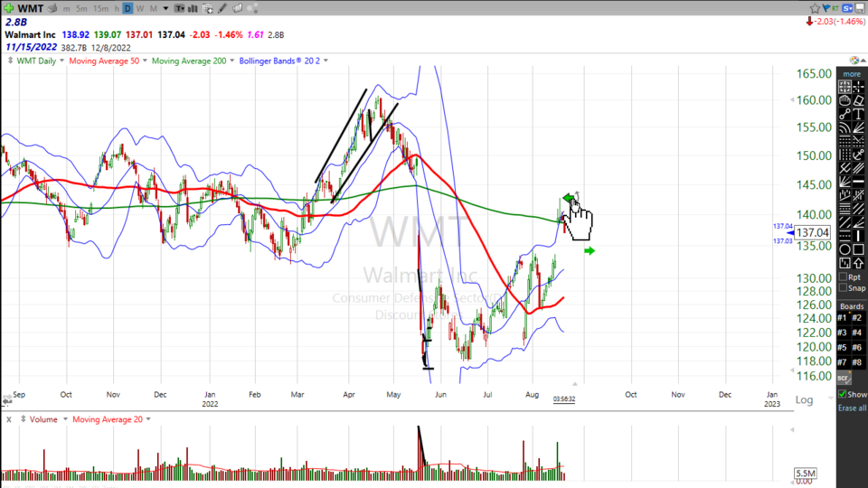This screenshot has width=868, height=488.
Task: Select the W weekly timeframe
Action: click(x=140, y=9)
